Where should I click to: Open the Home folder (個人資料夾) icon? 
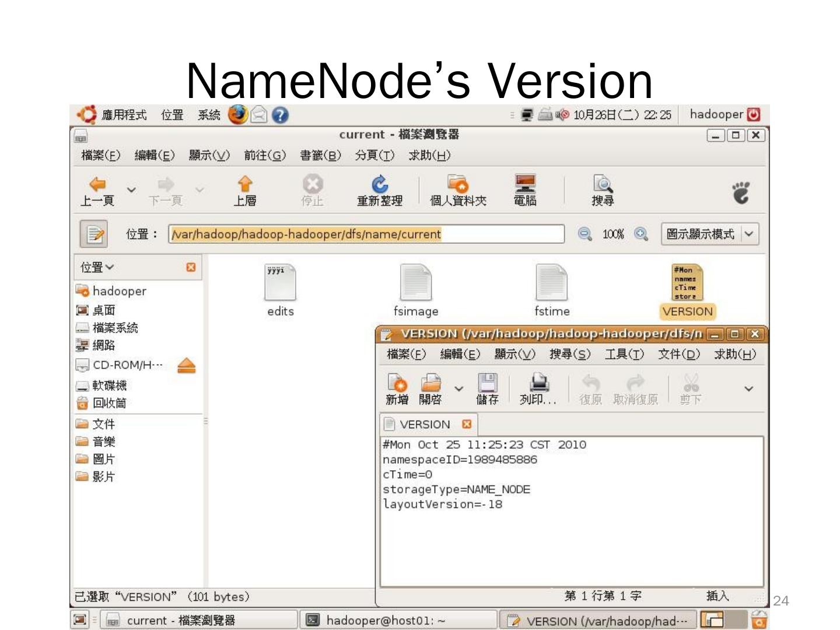(458, 185)
